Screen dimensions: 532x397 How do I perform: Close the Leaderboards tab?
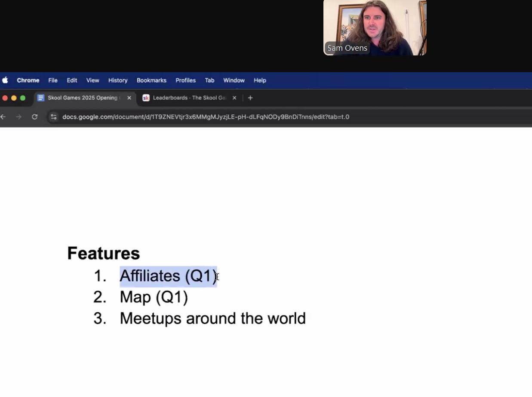click(234, 98)
